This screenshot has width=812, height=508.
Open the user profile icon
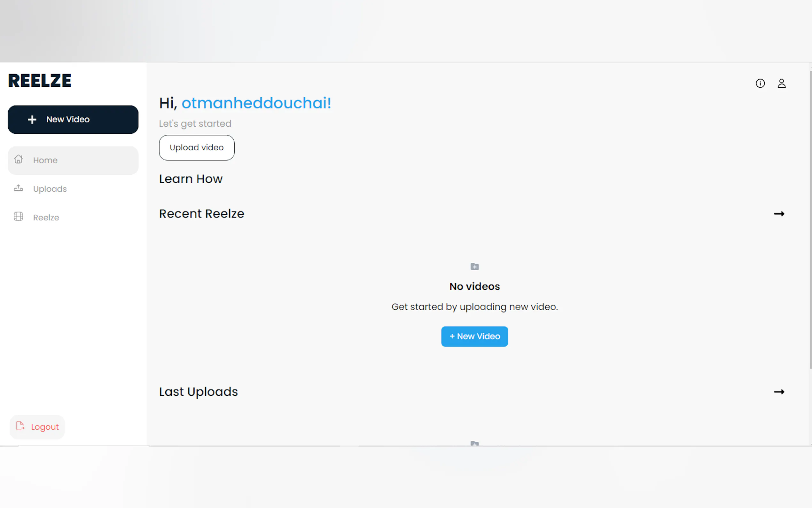[x=781, y=83]
